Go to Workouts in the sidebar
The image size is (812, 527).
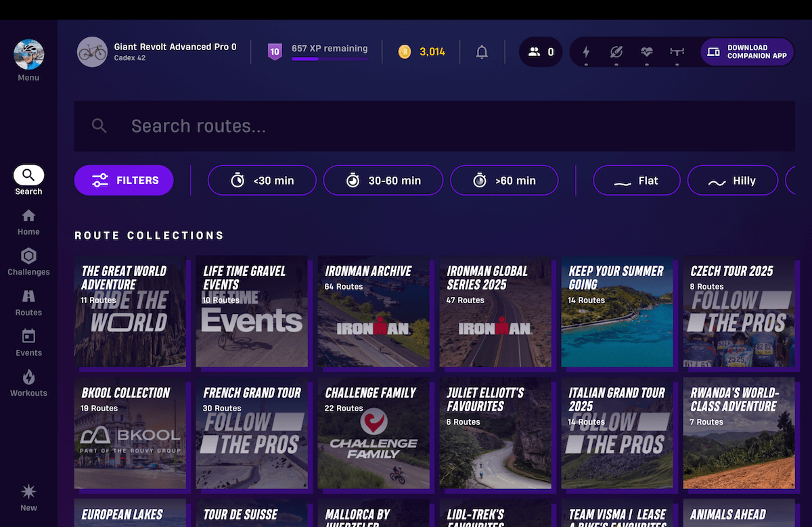click(x=28, y=383)
